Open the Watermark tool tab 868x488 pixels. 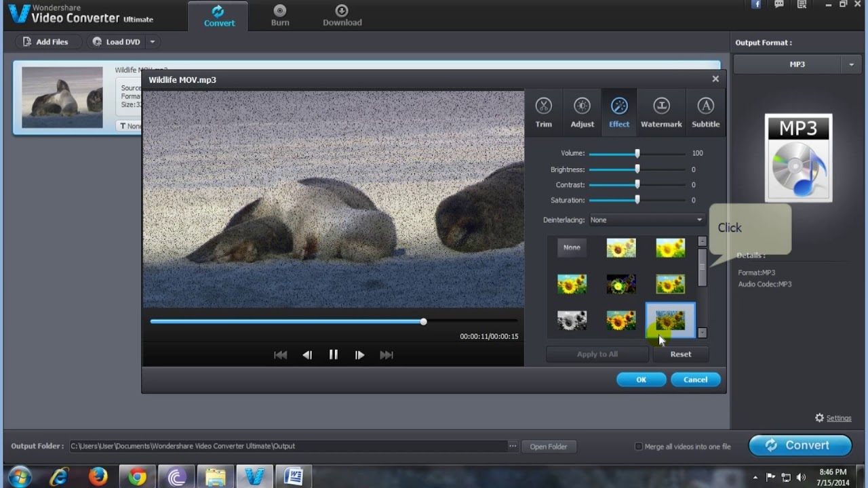tap(661, 112)
